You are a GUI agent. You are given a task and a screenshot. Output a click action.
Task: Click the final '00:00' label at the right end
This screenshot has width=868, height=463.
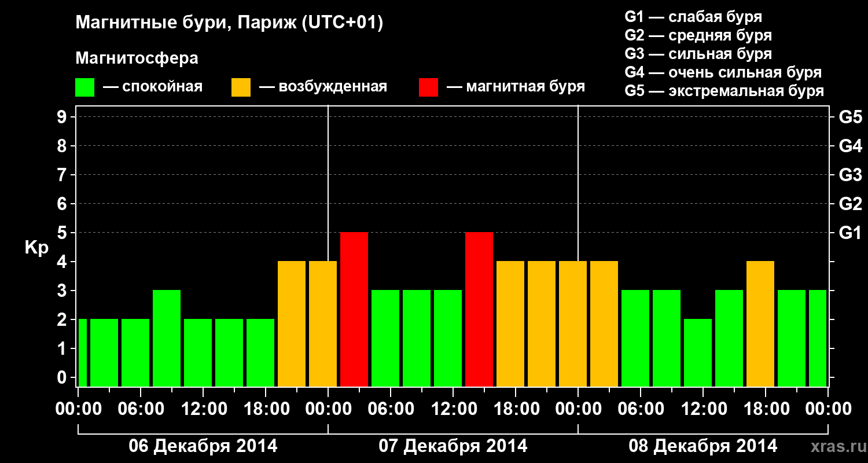point(828,409)
